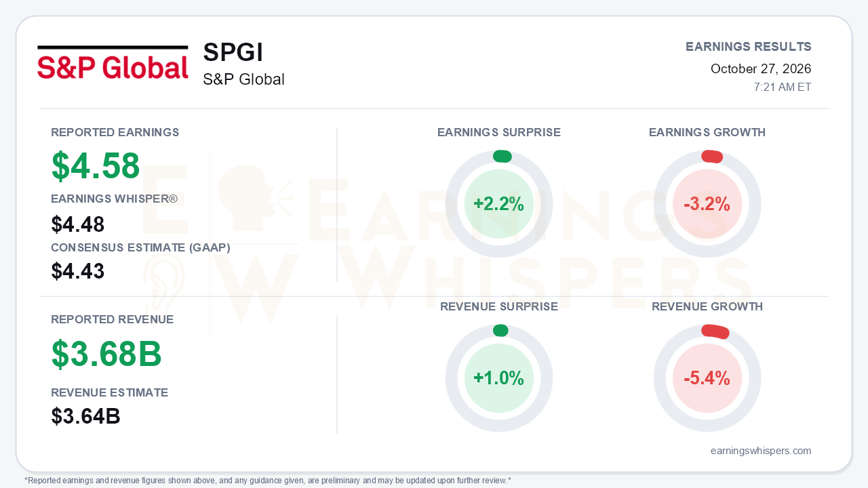Click the Earnings Surprise heading
The width and height of the screenshot is (868, 488).
click(x=499, y=132)
